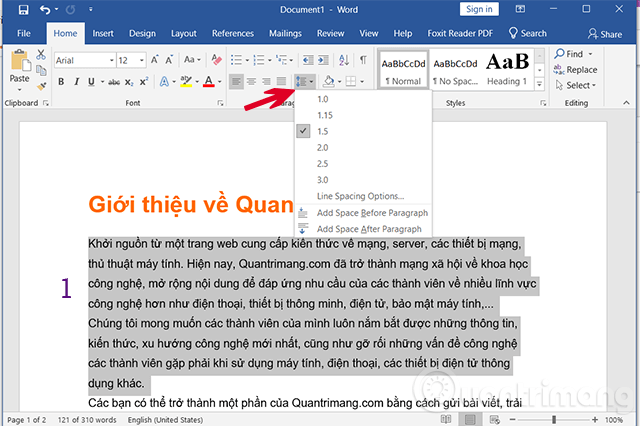Click the 100% zoom level
640x426 pixels.
point(614,420)
